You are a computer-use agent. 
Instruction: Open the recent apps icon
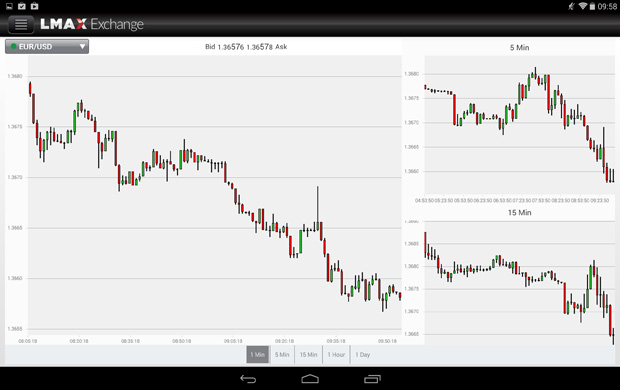coord(372,379)
